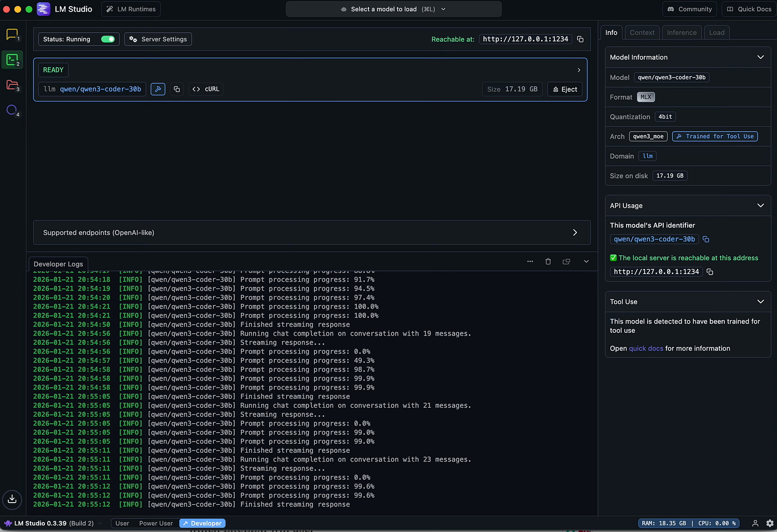Pop out the Developer Logs window
777x532 pixels.
coord(567,261)
